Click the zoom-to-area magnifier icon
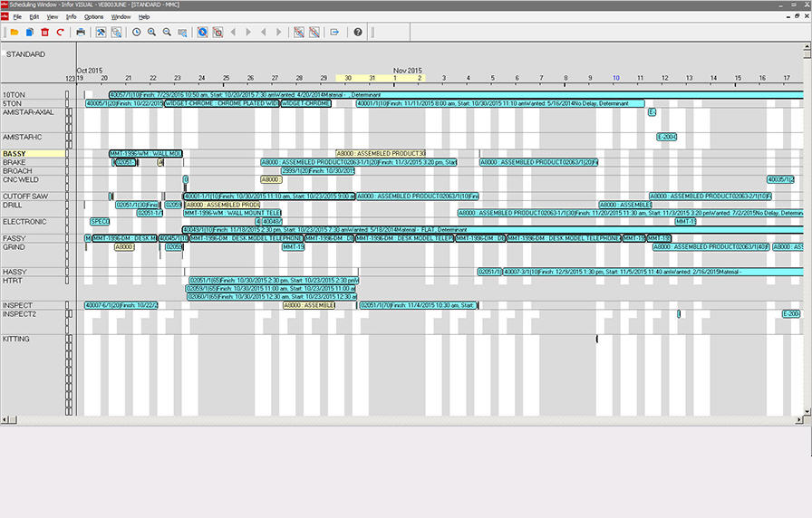The image size is (812, 518). click(x=182, y=32)
